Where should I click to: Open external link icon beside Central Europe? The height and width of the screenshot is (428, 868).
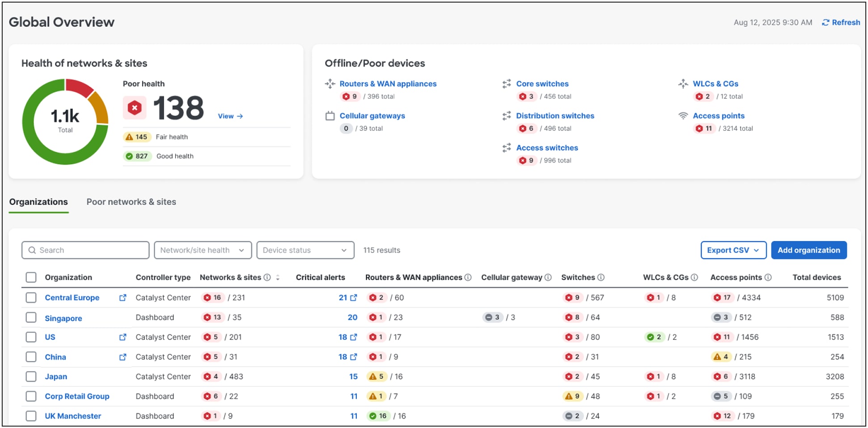pyautogui.click(x=123, y=298)
